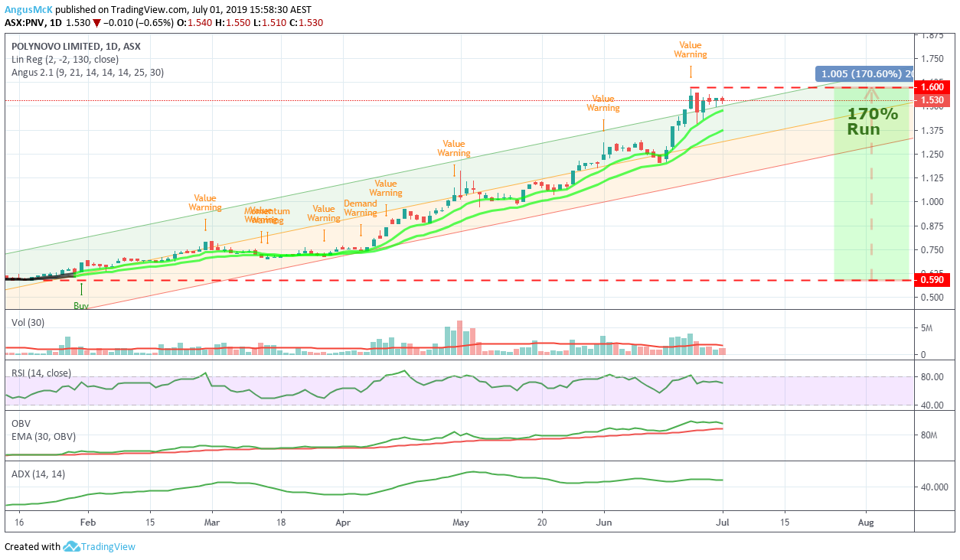The height and width of the screenshot is (560, 960).
Task: Click the blue 1.005 (170.60%) measure label
Action: (x=865, y=74)
